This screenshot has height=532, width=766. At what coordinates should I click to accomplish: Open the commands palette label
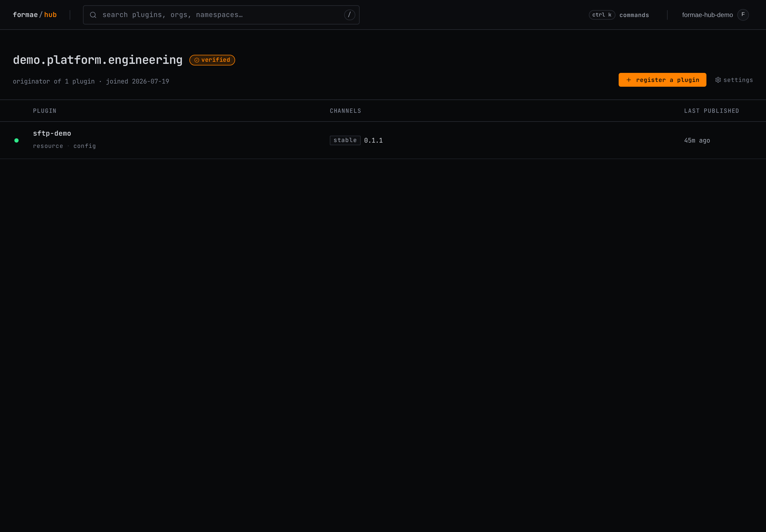[634, 15]
